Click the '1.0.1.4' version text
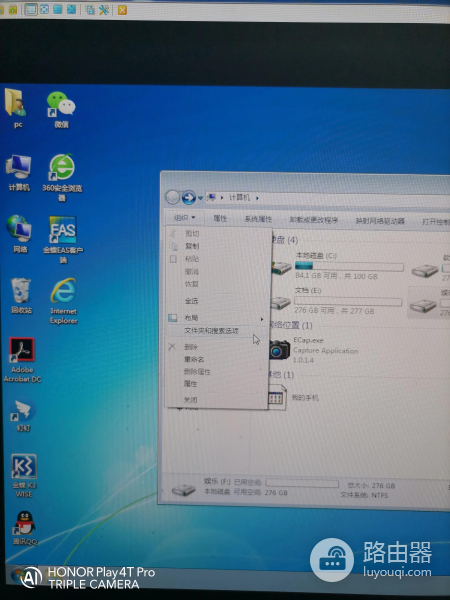450x600 pixels. (303, 360)
